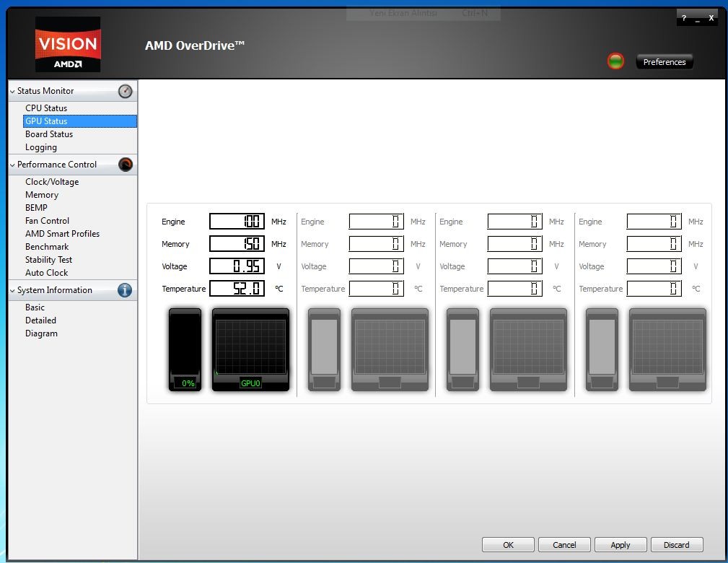Click the GPU0 Engine value 100 field
Image resolution: width=728 pixels, height=563 pixels.
[x=237, y=222]
